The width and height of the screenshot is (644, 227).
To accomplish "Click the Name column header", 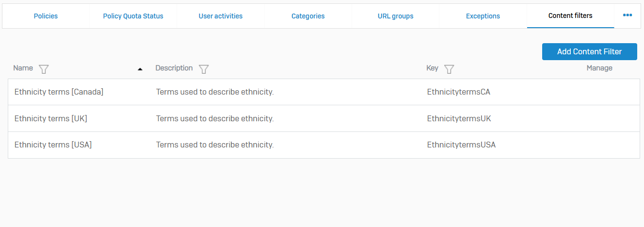I will (x=23, y=68).
